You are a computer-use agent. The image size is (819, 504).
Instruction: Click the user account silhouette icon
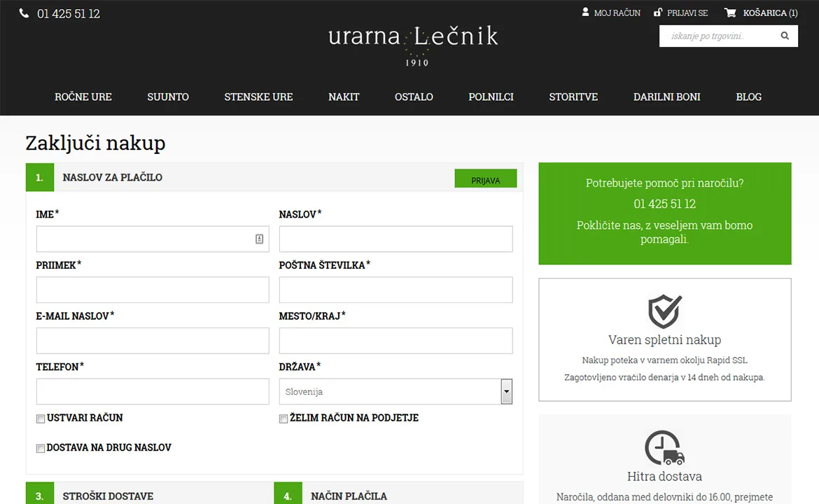[585, 12]
